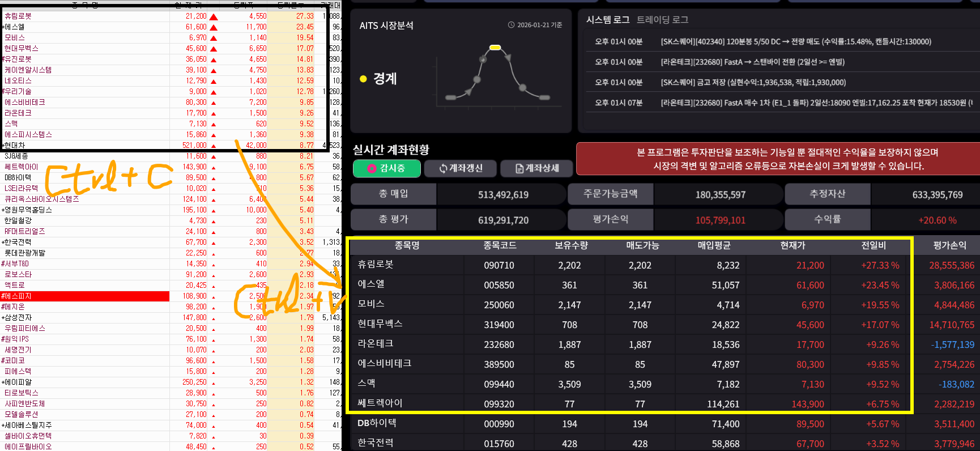
Task: Toggle the green 감시중 monitoring button
Action: pyautogui.click(x=387, y=168)
